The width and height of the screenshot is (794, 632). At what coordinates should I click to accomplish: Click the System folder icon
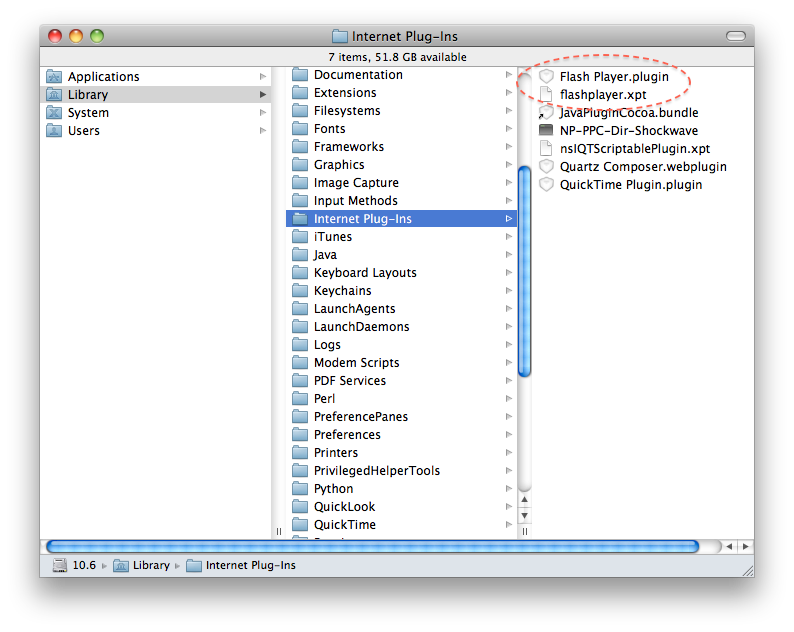pos(54,112)
